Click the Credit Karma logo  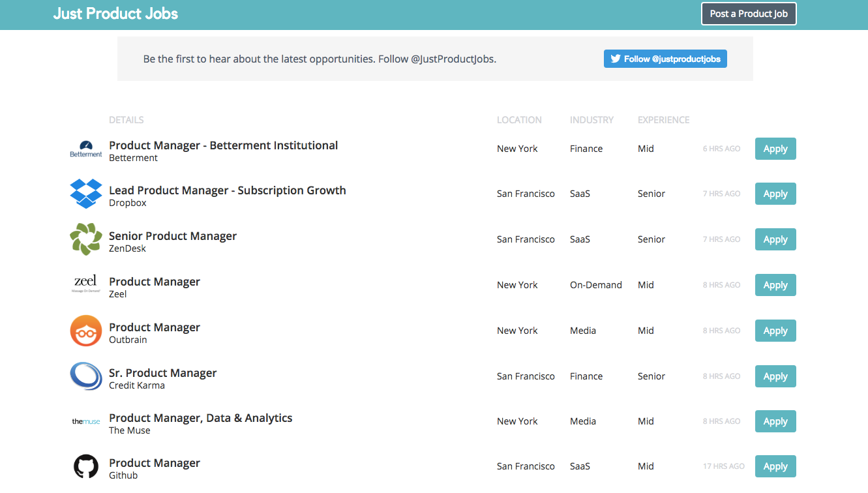tap(86, 376)
